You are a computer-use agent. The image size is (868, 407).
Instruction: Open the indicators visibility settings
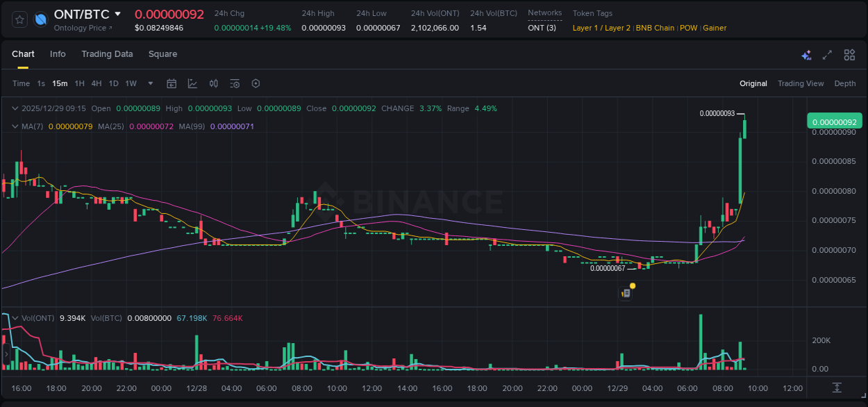[x=234, y=83]
